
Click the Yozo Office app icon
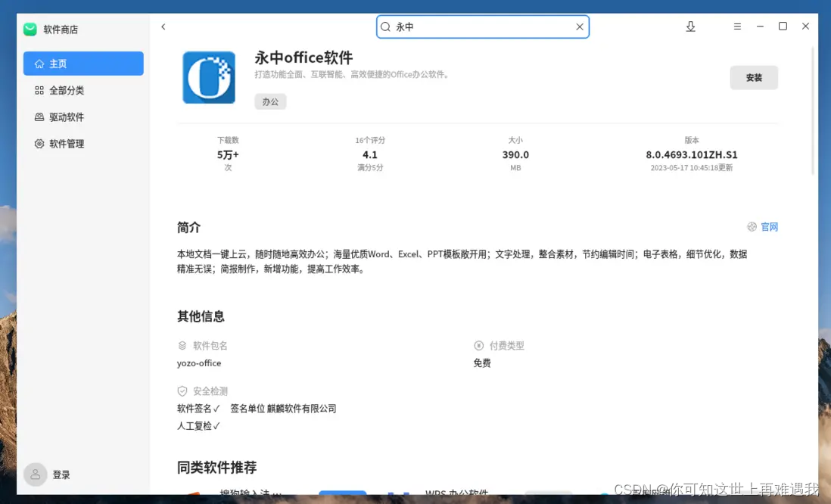pos(209,77)
